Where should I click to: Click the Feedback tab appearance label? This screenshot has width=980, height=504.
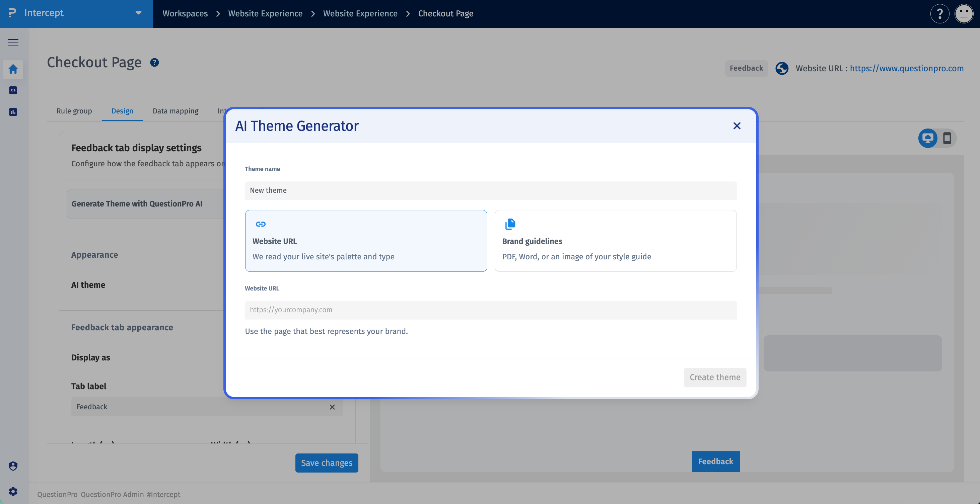click(x=122, y=328)
